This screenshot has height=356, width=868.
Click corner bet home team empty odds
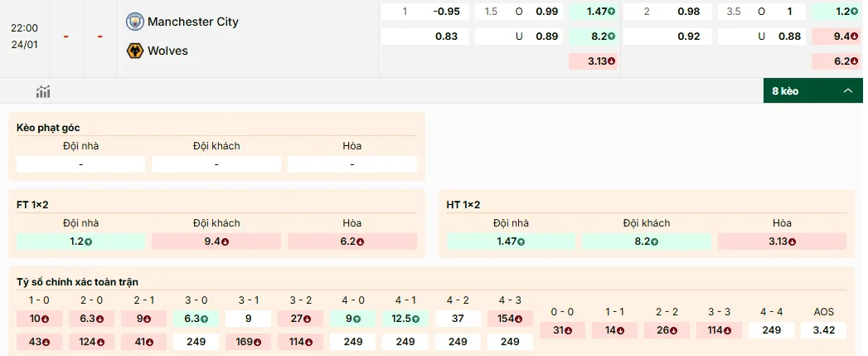[80, 164]
